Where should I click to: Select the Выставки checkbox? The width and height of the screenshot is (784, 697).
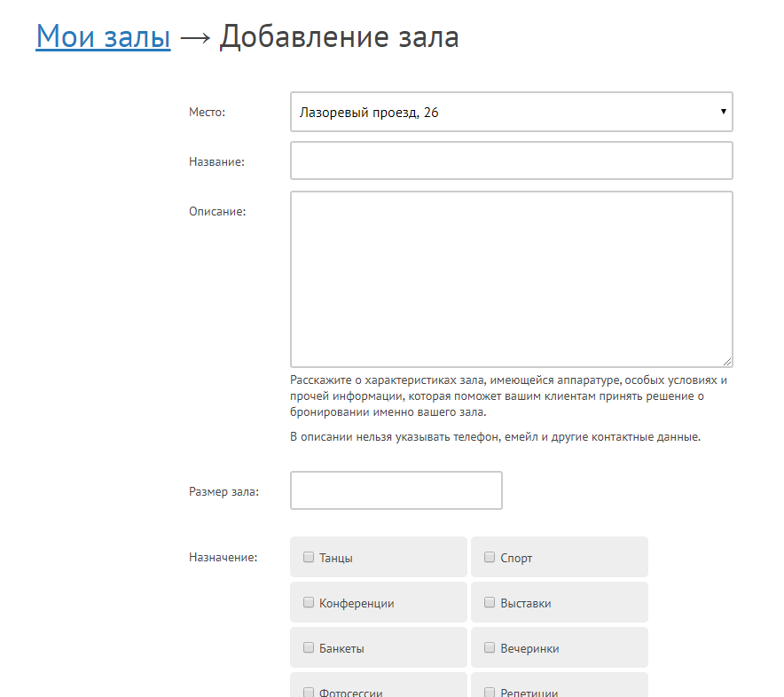coord(490,603)
